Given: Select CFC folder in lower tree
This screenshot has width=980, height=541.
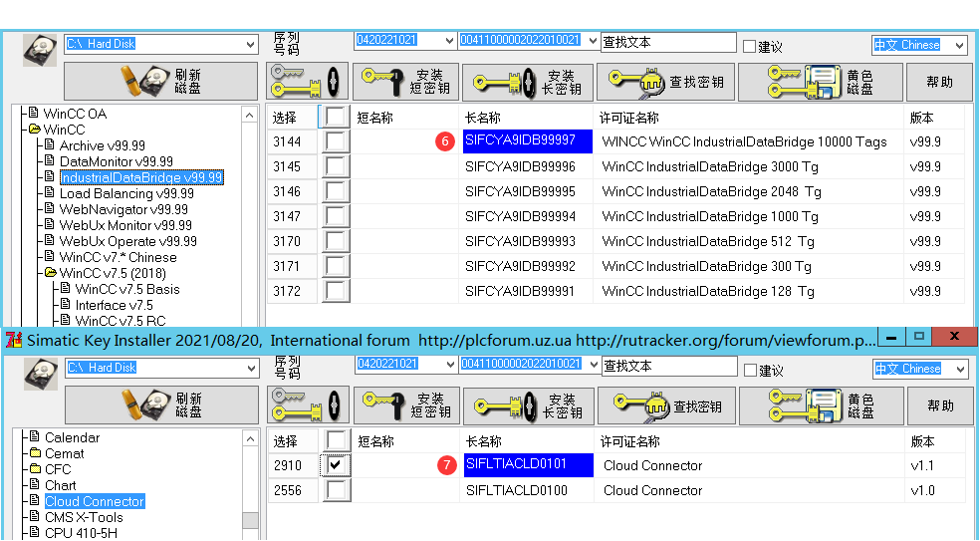Looking at the screenshot, I should click(x=58, y=469).
